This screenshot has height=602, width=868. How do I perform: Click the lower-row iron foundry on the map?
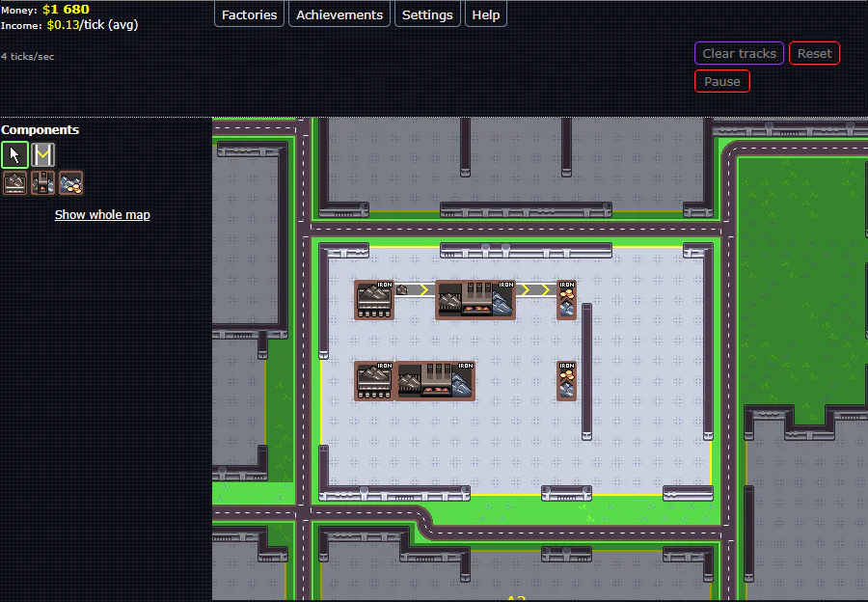coord(435,381)
